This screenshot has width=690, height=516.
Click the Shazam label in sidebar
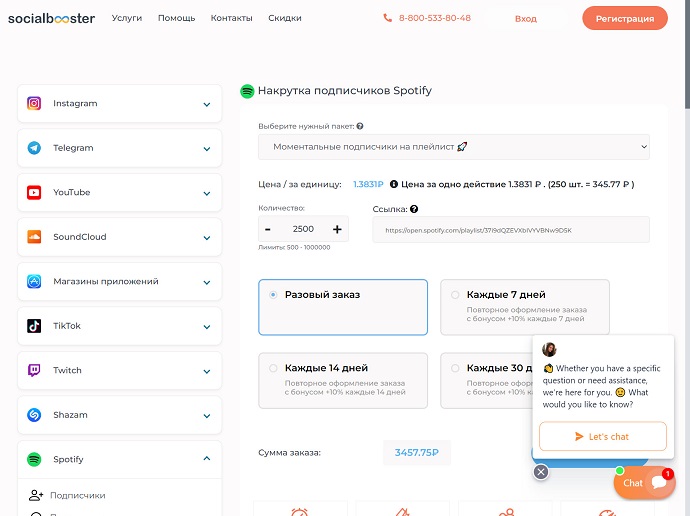(x=70, y=415)
